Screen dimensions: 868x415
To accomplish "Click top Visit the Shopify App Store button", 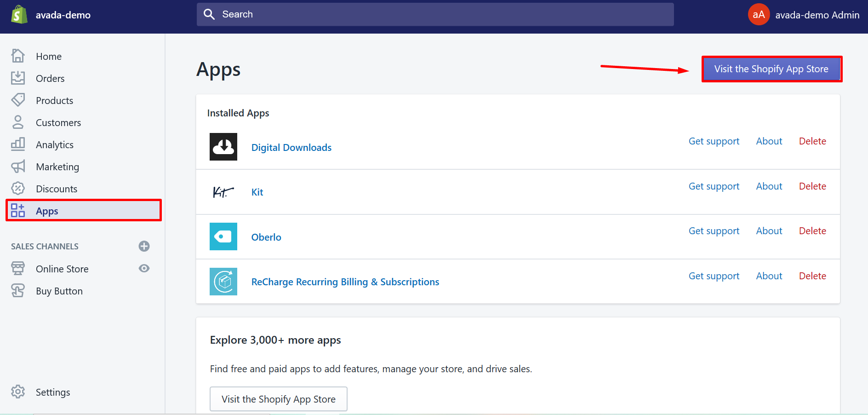I will point(771,69).
